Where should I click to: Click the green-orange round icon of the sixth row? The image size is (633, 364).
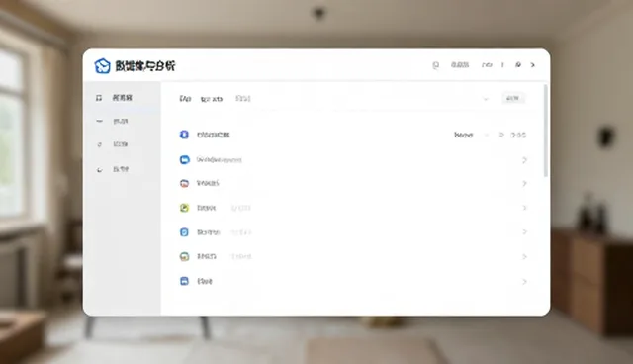coord(184,256)
